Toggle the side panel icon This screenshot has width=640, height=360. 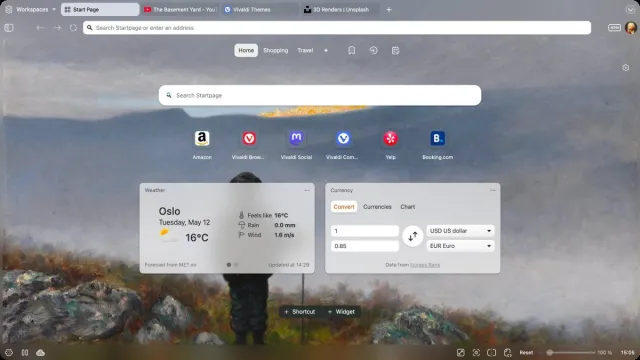pos(9,28)
